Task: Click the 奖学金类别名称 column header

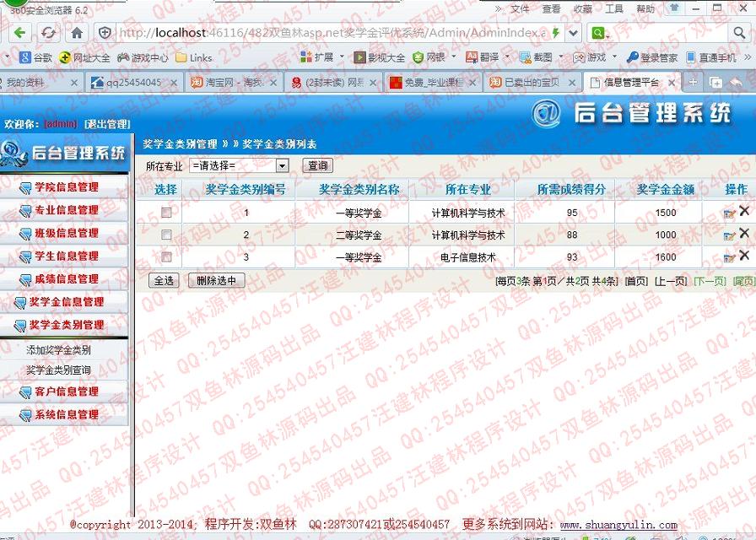Action: (359, 190)
